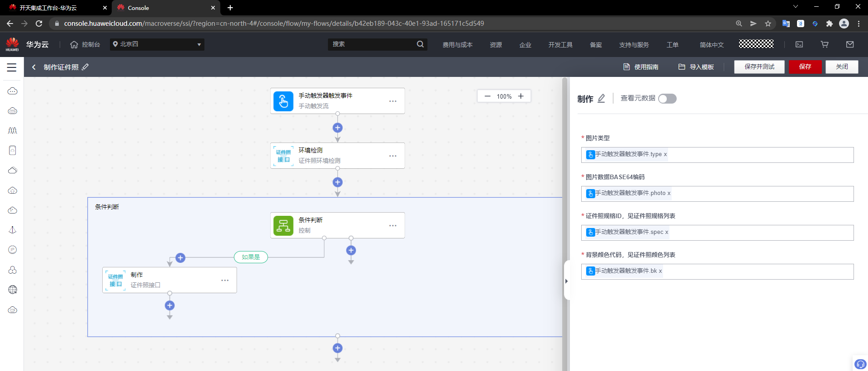Click the canvas vertical scrollbar
This screenshot has height=371, width=868.
pyautogui.click(x=564, y=224)
